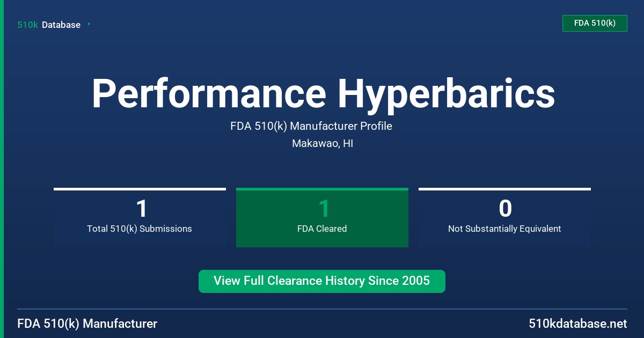Click the FDA 510(k) Manufacturer footer text
Screen dimensions: 644x338
pyautogui.click(x=87, y=324)
